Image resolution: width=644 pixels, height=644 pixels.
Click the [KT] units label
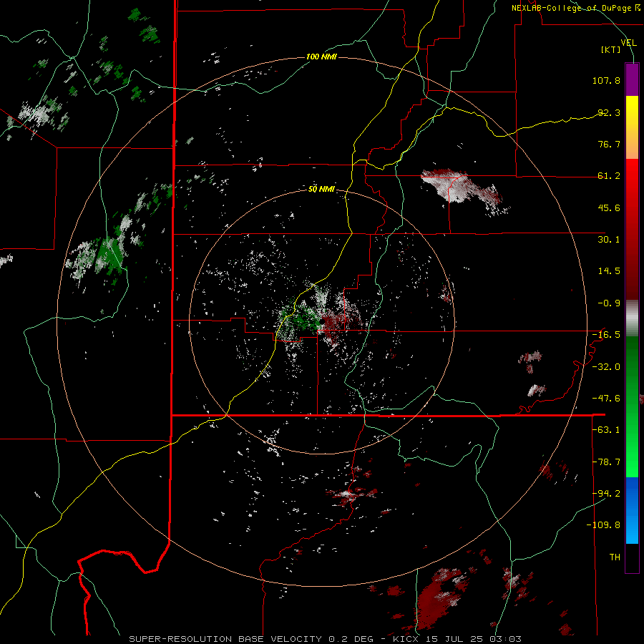(x=611, y=49)
